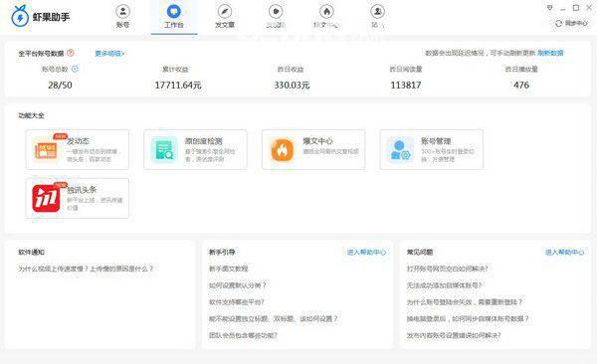Click the account total value 28/50
Image resolution: width=597 pixels, height=364 pixels.
click(x=60, y=85)
